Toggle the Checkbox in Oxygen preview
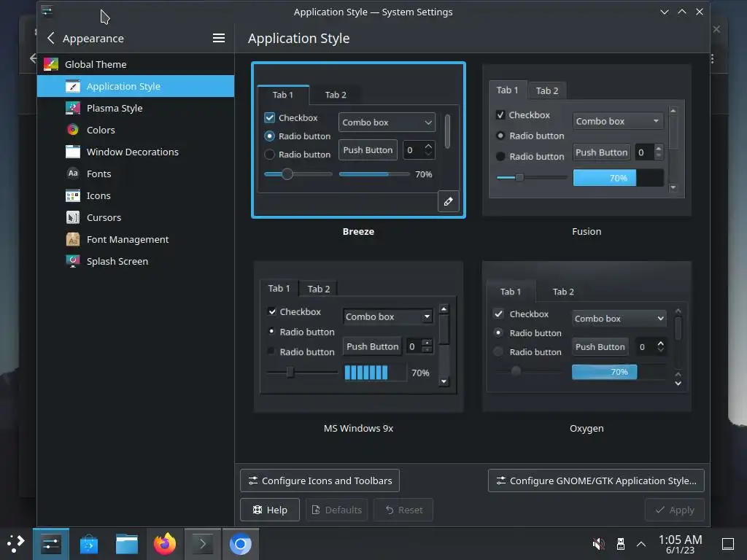 click(498, 314)
